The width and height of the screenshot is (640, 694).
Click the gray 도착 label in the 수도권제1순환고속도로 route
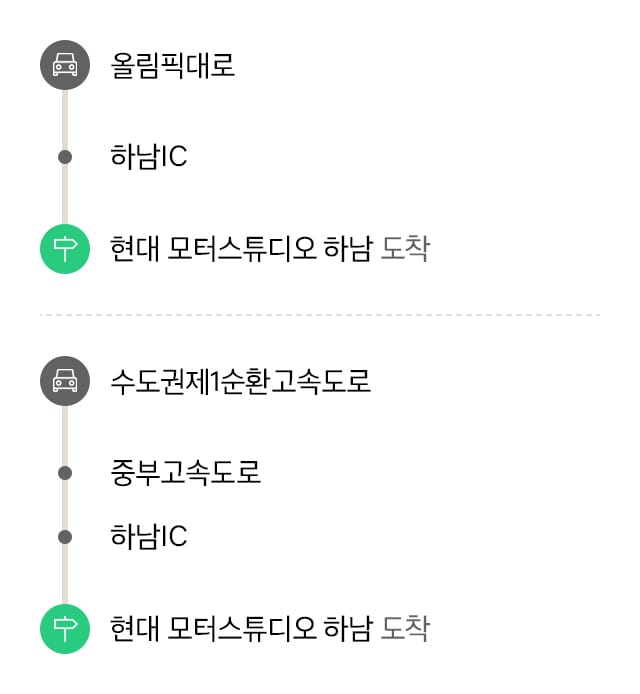pos(405,629)
